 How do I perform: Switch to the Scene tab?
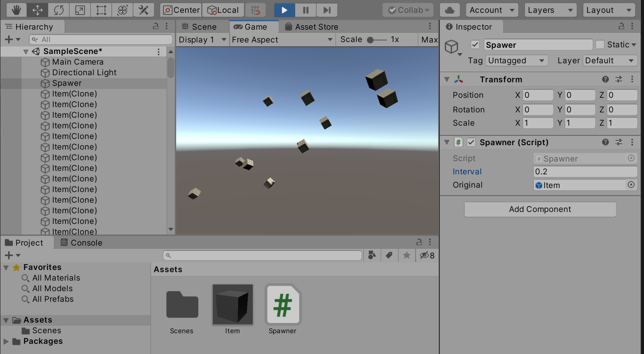click(x=199, y=27)
